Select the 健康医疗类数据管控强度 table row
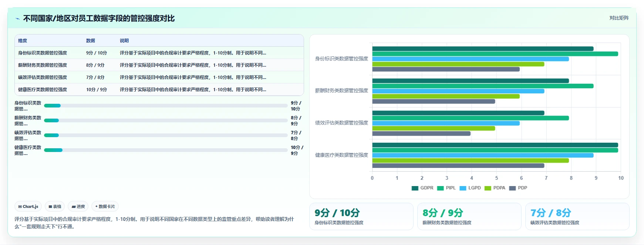 (159, 90)
